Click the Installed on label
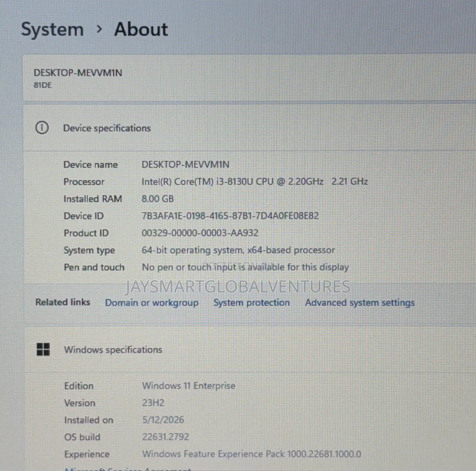 coord(89,420)
